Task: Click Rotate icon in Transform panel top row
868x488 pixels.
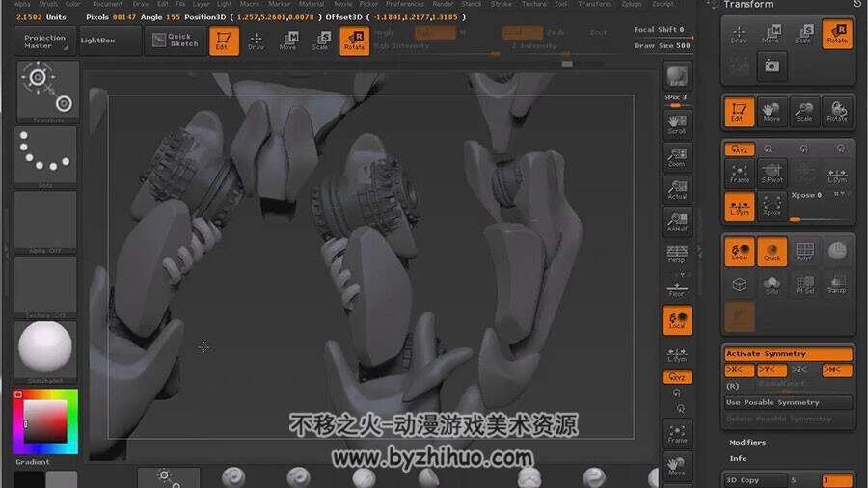Action: click(837, 35)
